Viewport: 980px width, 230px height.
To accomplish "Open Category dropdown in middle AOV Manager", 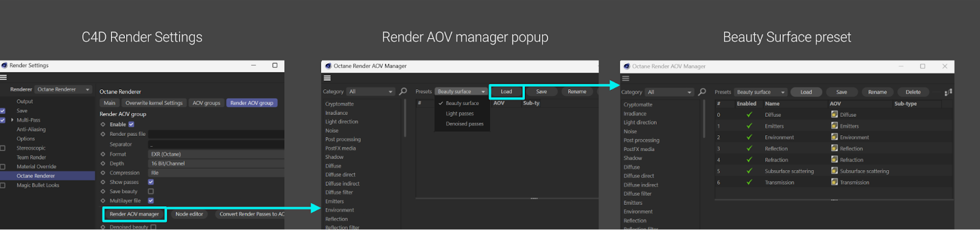I will point(371,92).
